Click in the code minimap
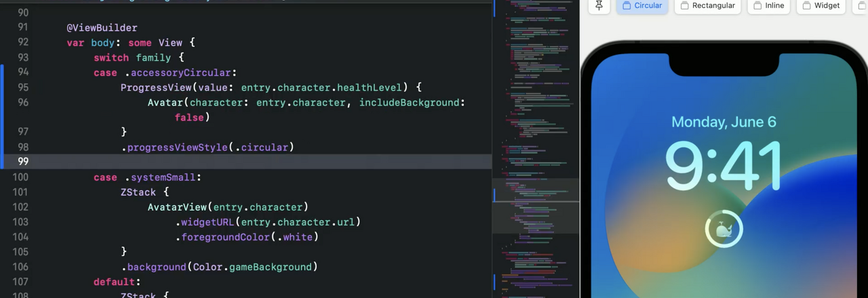 [x=536, y=149]
